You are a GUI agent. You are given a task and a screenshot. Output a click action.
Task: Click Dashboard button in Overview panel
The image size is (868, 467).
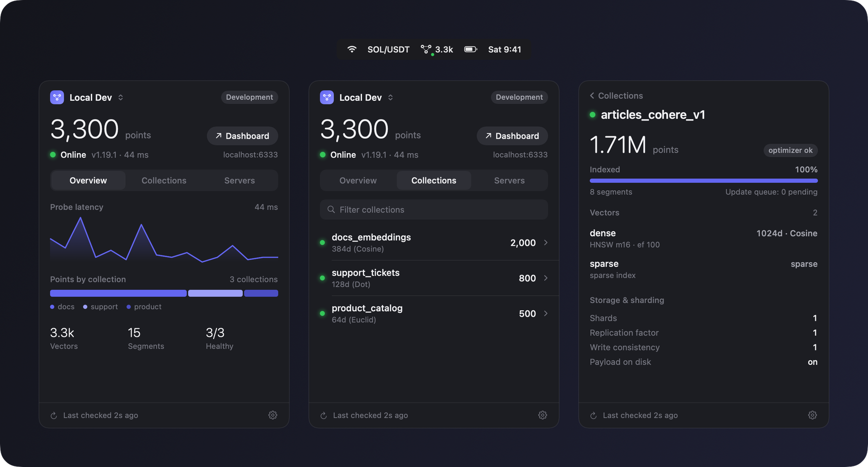243,136
